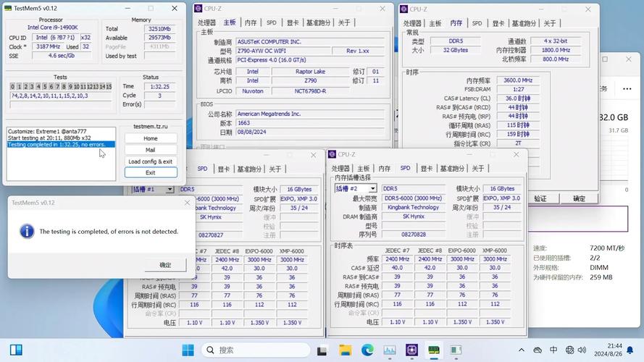Open the Widgets panel from the taskbar
This screenshot has height=362, width=644.
point(16,350)
